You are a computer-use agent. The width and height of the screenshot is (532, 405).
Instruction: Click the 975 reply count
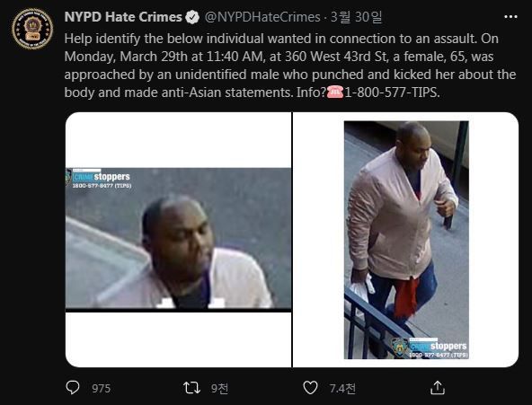102,389
